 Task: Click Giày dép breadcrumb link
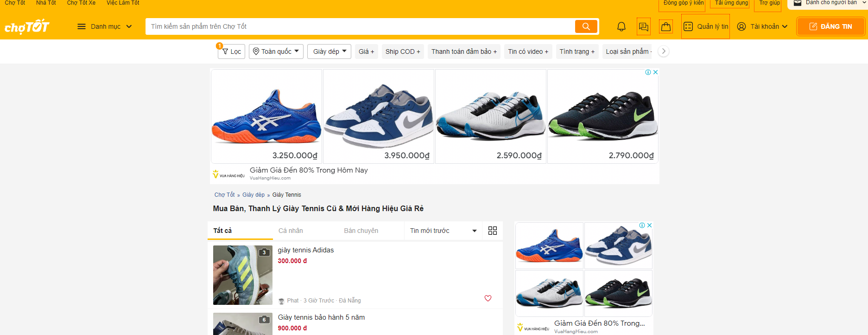pos(253,195)
